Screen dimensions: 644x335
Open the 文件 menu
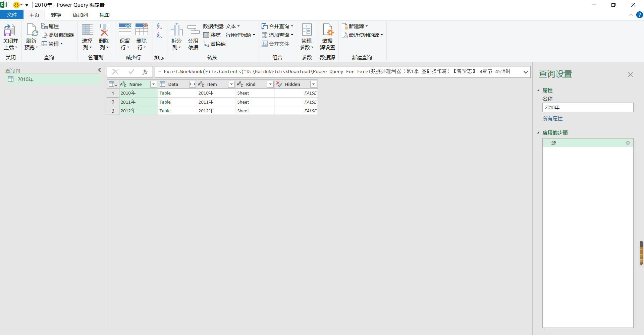(x=12, y=15)
